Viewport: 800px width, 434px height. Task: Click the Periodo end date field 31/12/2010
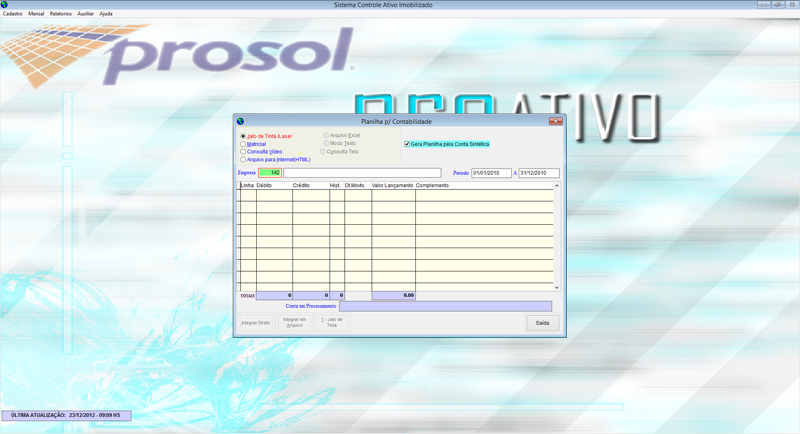click(x=539, y=173)
